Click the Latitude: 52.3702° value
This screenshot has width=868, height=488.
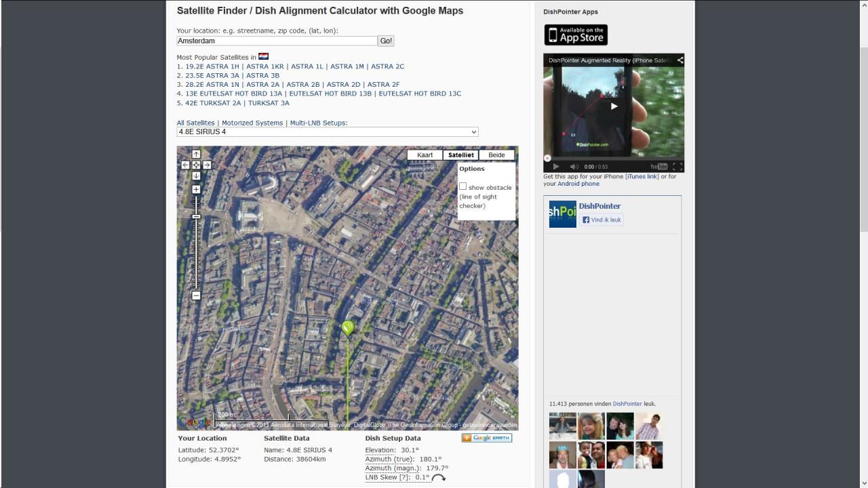coord(209,450)
